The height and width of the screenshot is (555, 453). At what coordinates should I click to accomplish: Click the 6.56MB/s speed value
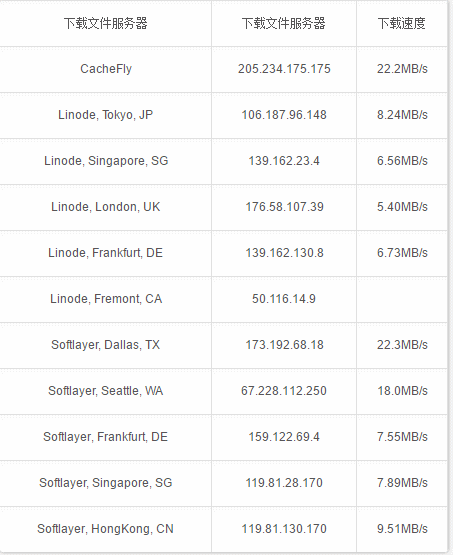(x=402, y=161)
